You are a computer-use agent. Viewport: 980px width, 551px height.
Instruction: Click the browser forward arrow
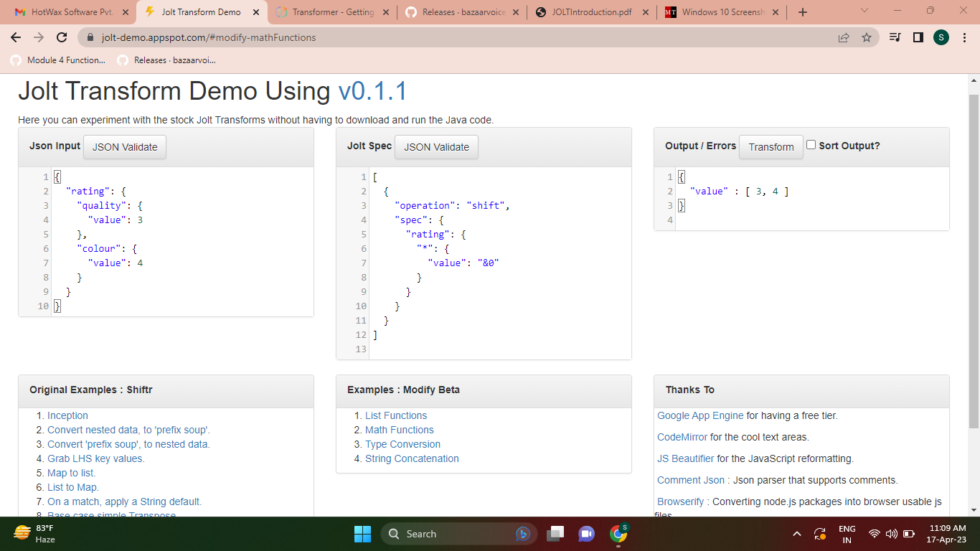coord(39,37)
